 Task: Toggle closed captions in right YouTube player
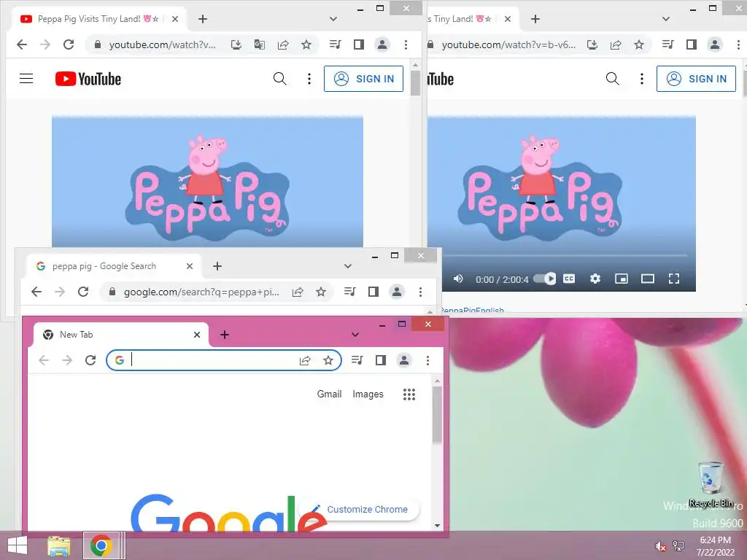[569, 279]
